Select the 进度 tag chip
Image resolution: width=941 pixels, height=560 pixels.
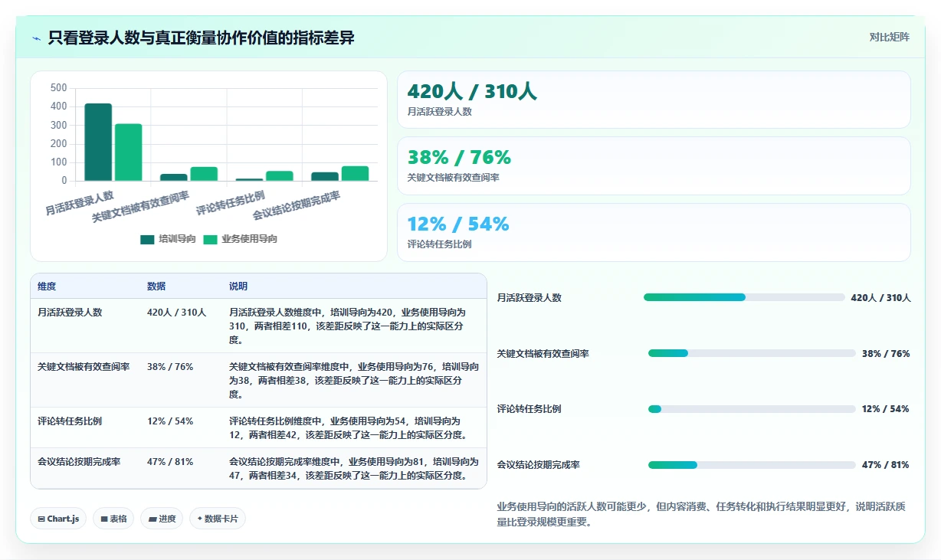tap(162, 519)
